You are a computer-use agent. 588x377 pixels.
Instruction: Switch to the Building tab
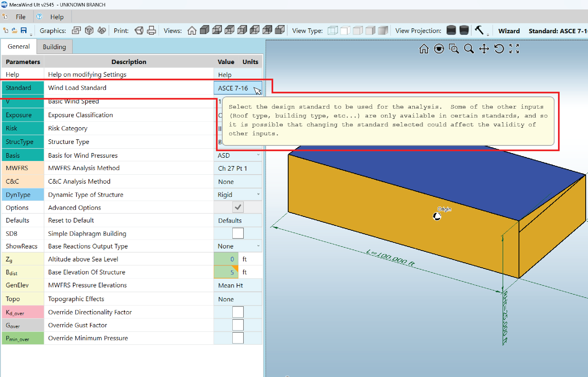point(54,47)
